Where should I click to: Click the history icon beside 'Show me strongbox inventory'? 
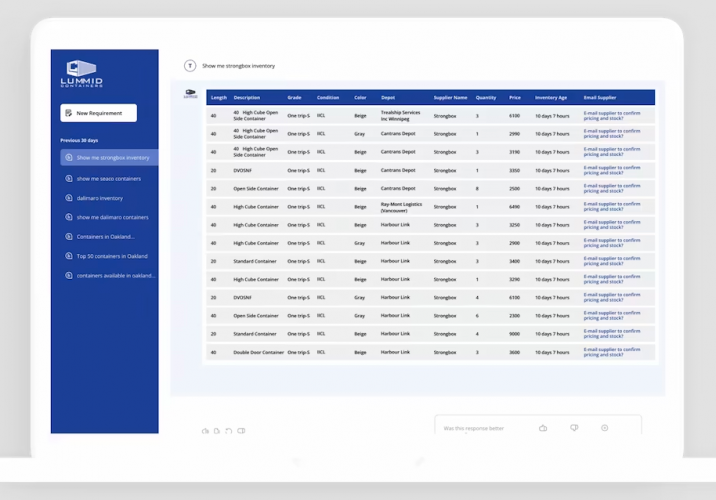click(69, 158)
